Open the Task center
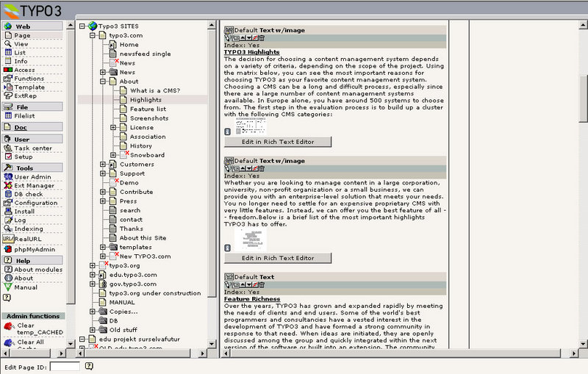The width and height of the screenshot is (588, 374). click(33, 148)
